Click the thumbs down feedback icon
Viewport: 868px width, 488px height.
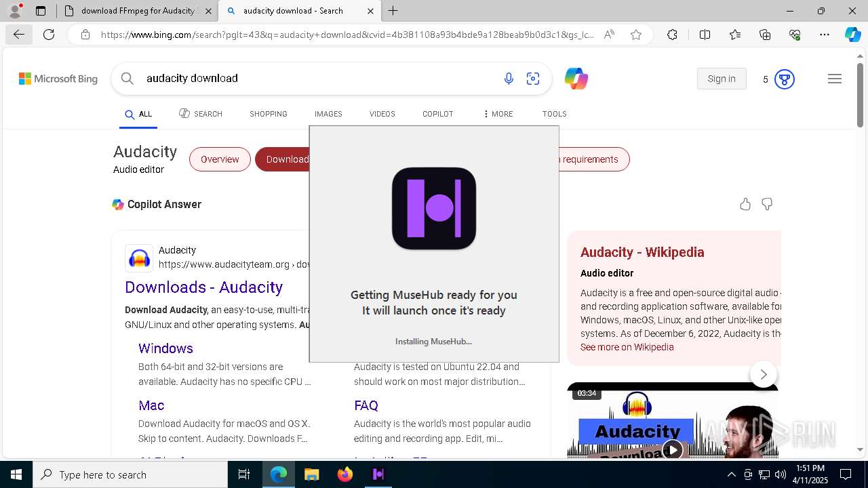[767, 204]
